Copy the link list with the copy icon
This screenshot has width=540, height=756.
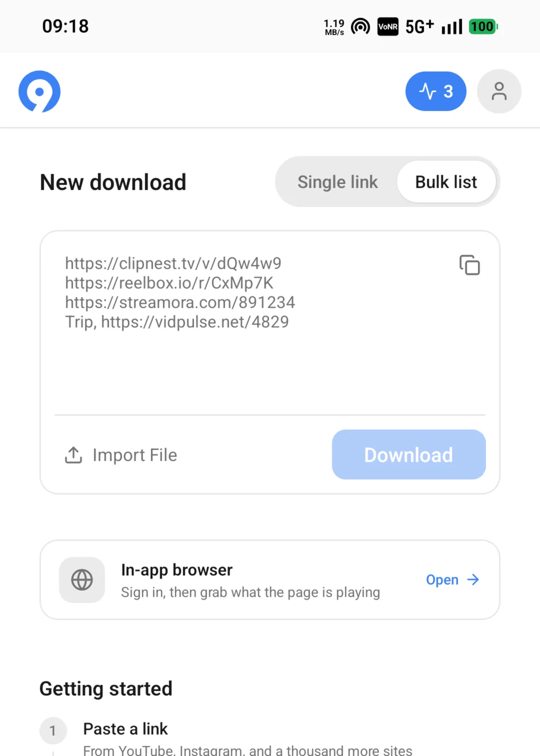pyautogui.click(x=470, y=265)
